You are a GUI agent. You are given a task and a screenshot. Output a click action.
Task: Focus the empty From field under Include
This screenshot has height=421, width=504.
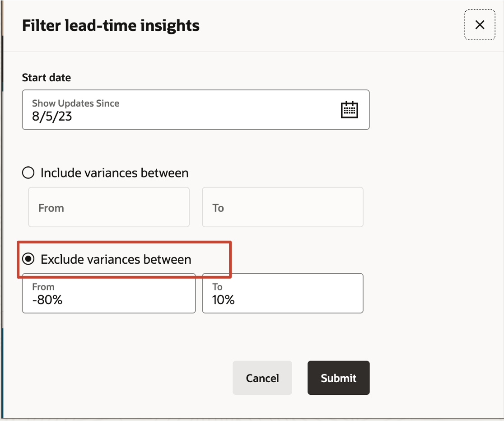click(109, 207)
